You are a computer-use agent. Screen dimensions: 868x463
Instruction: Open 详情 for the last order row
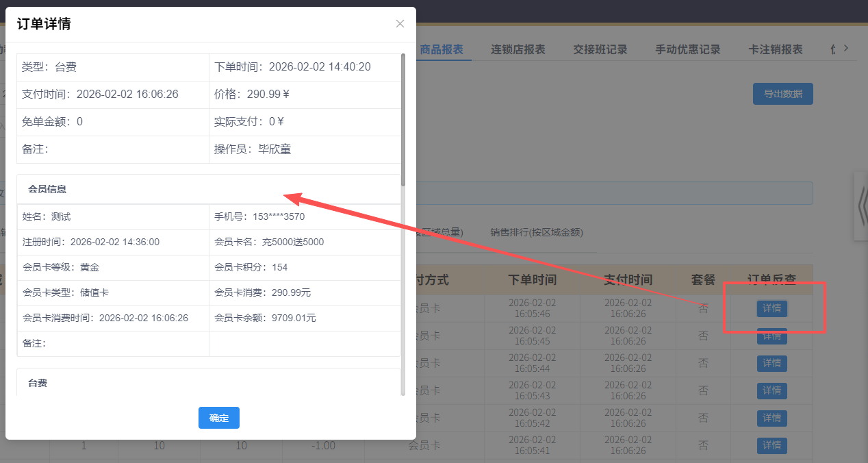pos(771,445)
